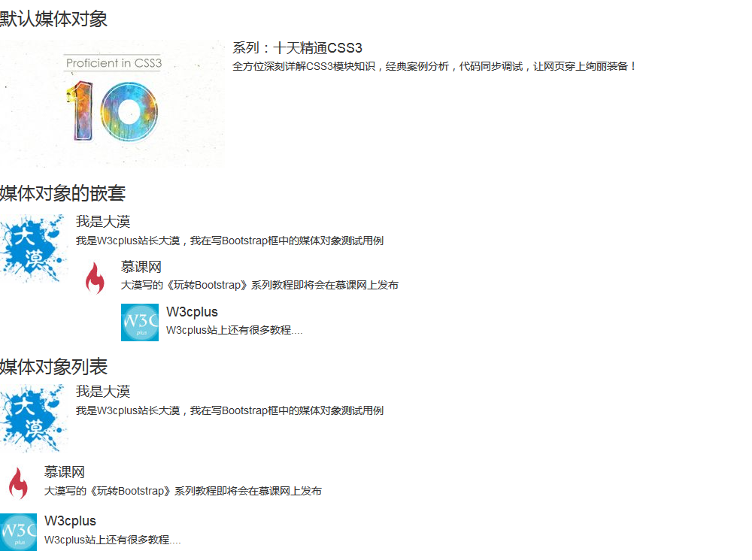Click 玩转Bootstrap description in list section

[183, 492]
